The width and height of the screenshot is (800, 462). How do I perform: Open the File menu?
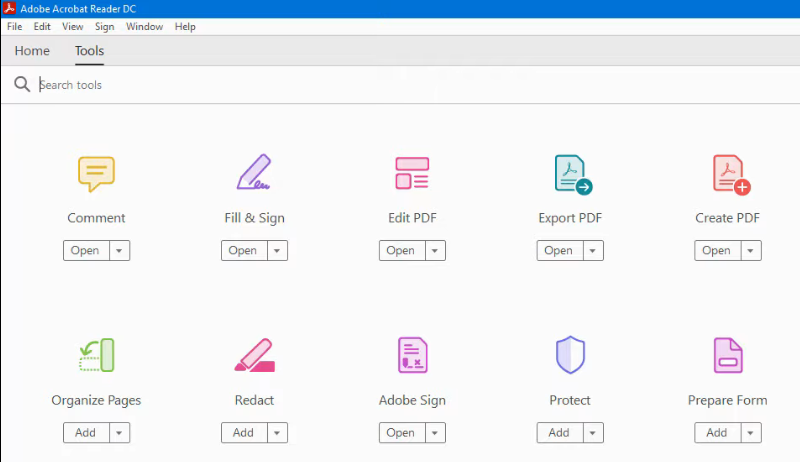tap(14, 27)
